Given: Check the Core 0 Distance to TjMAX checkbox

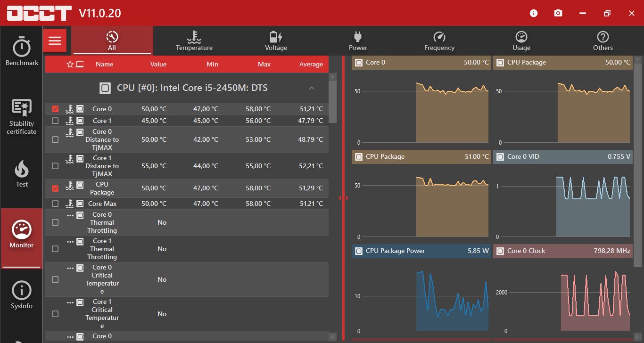Looking at the screenshot, I should point(55,139).
